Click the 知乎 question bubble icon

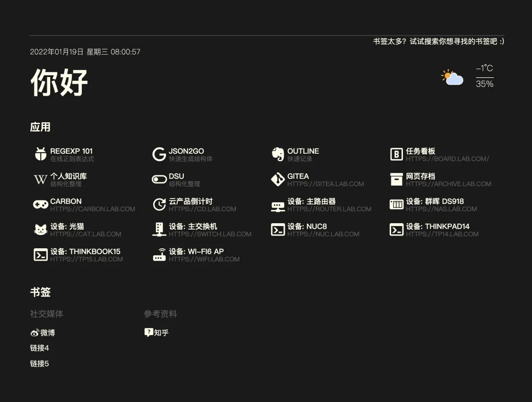click(149, 332)
